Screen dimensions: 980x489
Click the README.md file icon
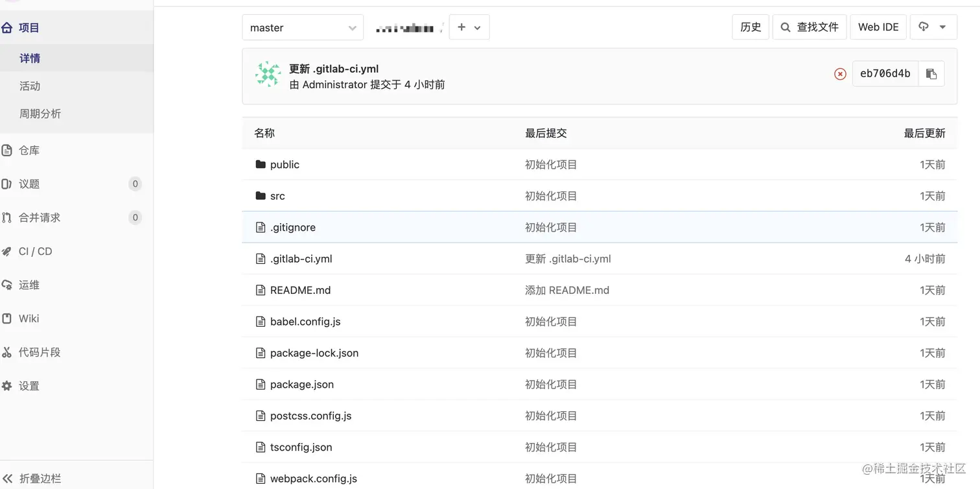(x=261, y=290)
